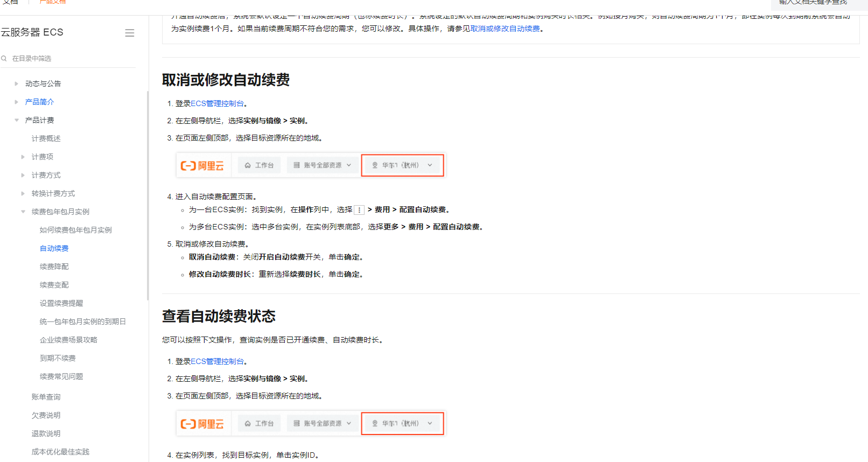Click the 取消或修改自动续费 section heading
The image size is (868, 462).
[x=226, y=80]
